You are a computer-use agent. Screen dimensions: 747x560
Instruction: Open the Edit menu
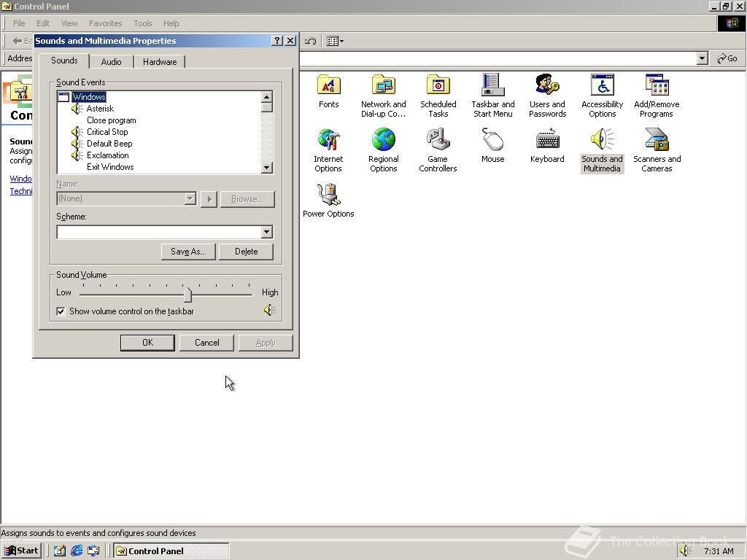(43, 23)
